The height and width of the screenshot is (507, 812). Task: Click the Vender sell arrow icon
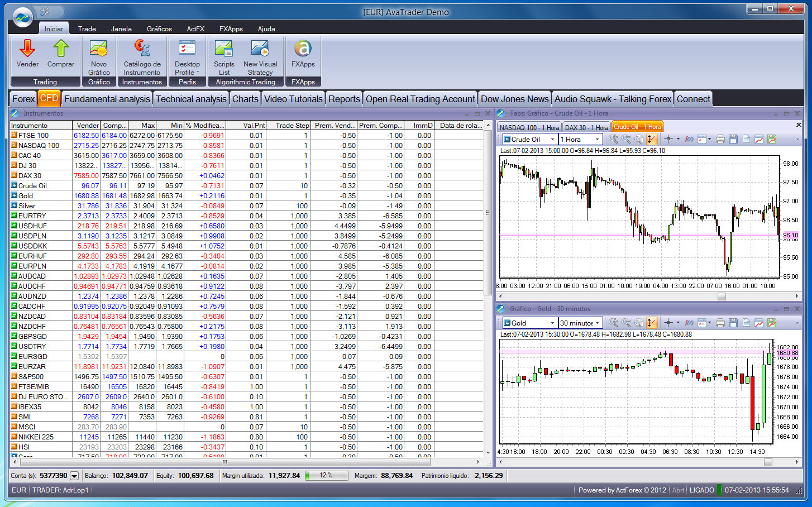coord(27,49)
